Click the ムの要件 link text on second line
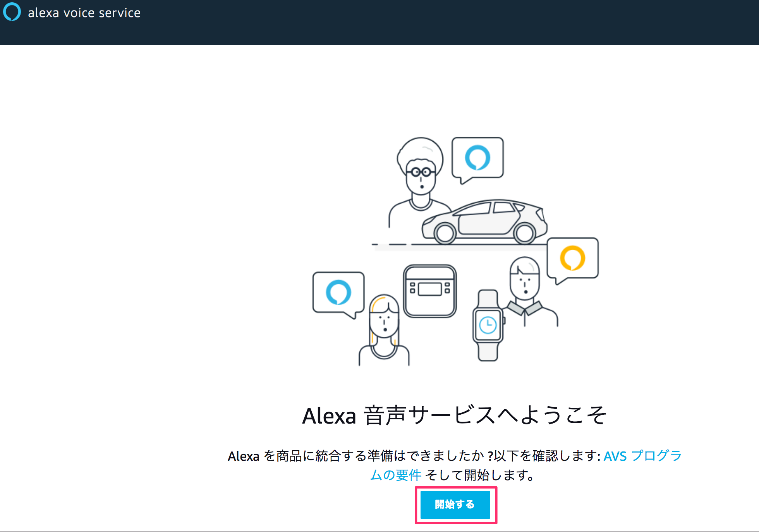759x532 pixels. point(395,475)
